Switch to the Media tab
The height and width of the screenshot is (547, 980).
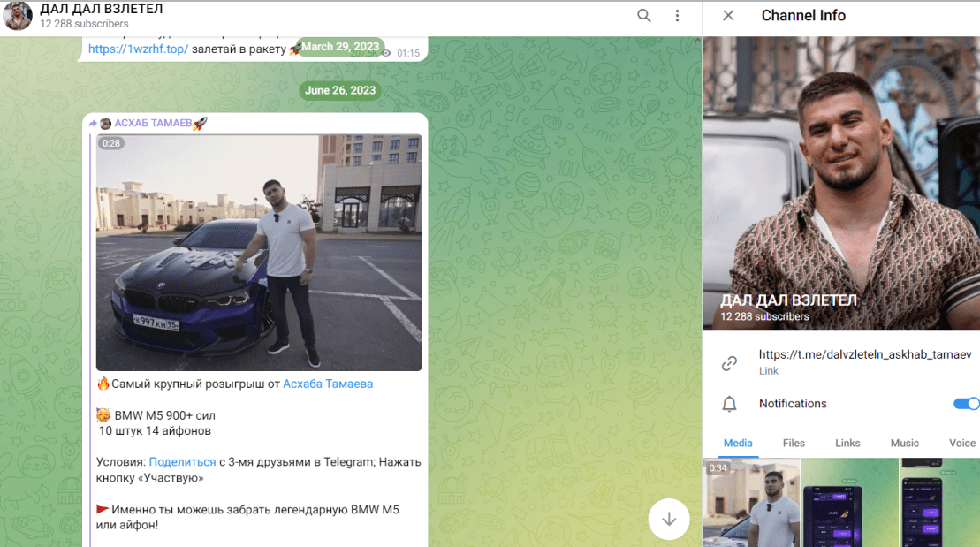738,444
